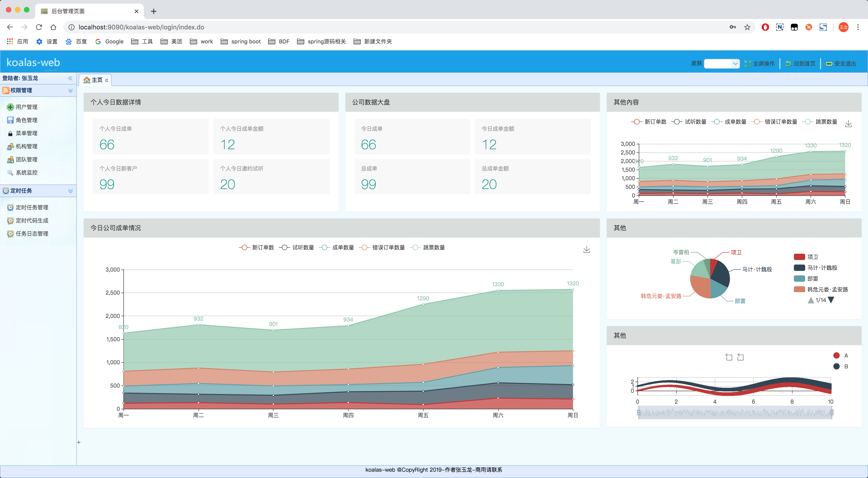Toggle 新订单数 series in 其他内容 chart

[649, 122]
